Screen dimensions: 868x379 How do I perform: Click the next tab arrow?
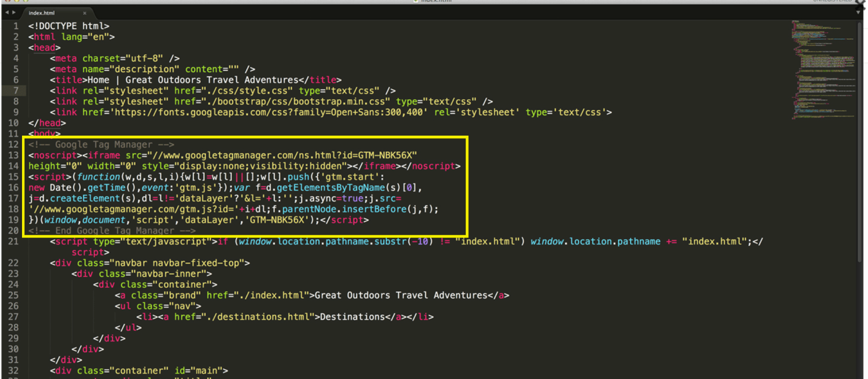point(14,13)
